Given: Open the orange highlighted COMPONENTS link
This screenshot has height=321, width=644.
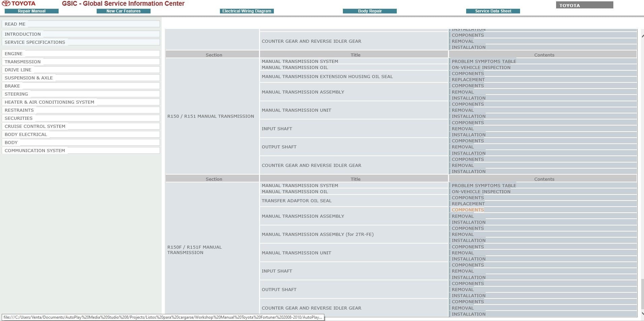Looking at the screenshot, I should (x=468, y=210).
